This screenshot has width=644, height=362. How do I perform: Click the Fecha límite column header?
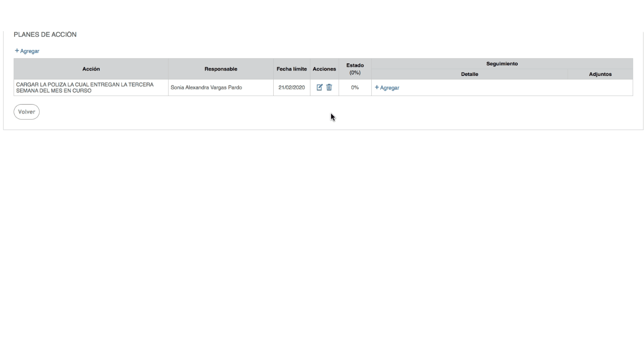point(292,69)
